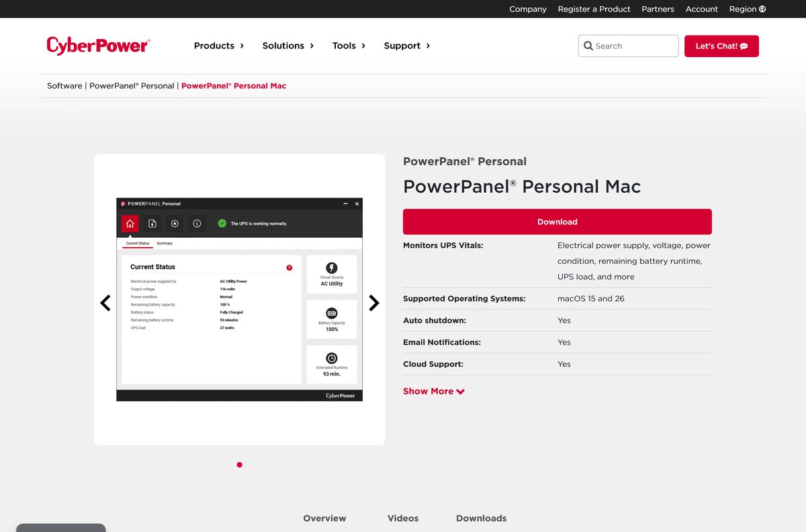Open the Region selector
This screenshot has width=806, height=532.
[x=748, y=9]
